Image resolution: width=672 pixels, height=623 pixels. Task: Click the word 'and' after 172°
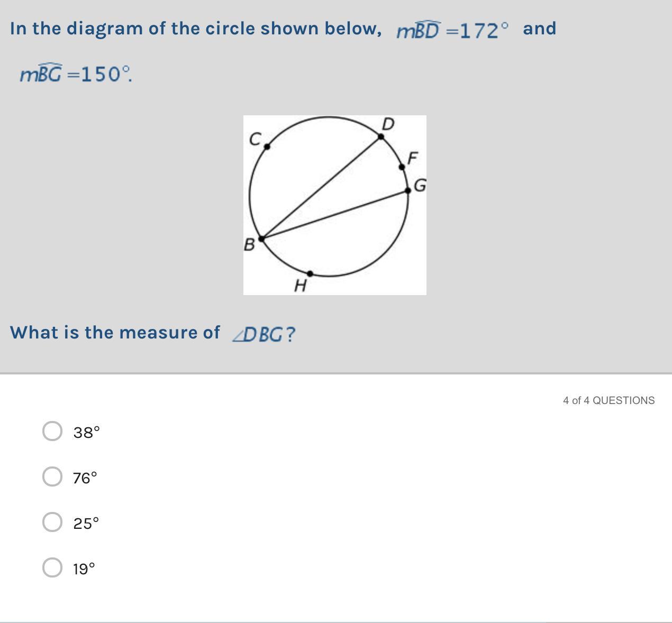(539, 29)
